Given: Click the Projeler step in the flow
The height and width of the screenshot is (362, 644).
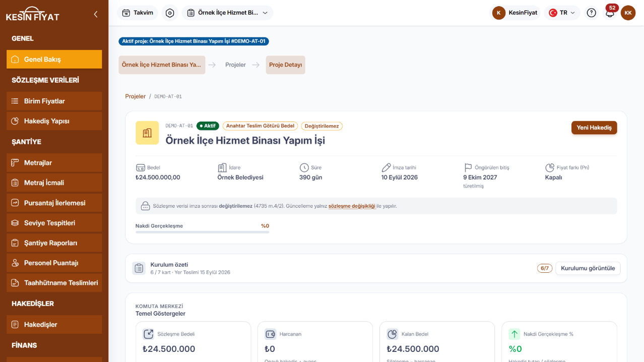Looking at the screenshot, I should click(235, 65).
